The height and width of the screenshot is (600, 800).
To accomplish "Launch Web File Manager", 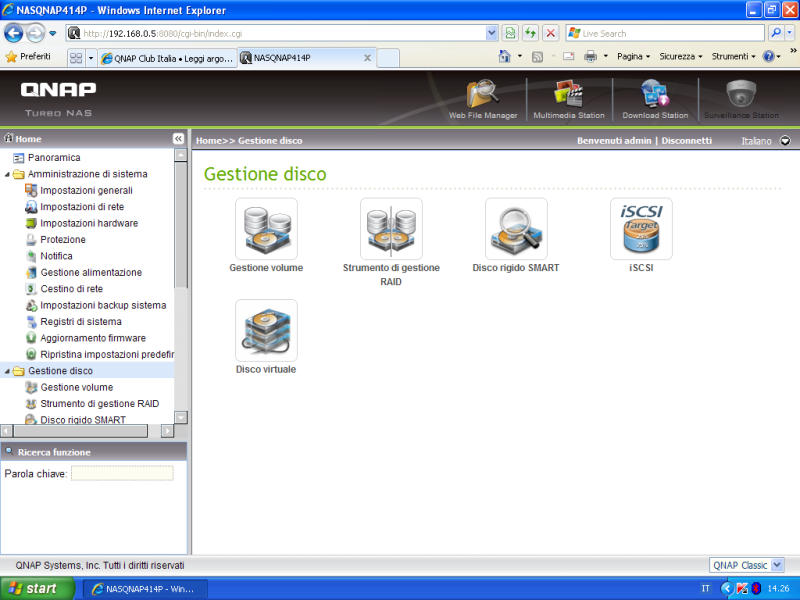I will click(483, 97).
